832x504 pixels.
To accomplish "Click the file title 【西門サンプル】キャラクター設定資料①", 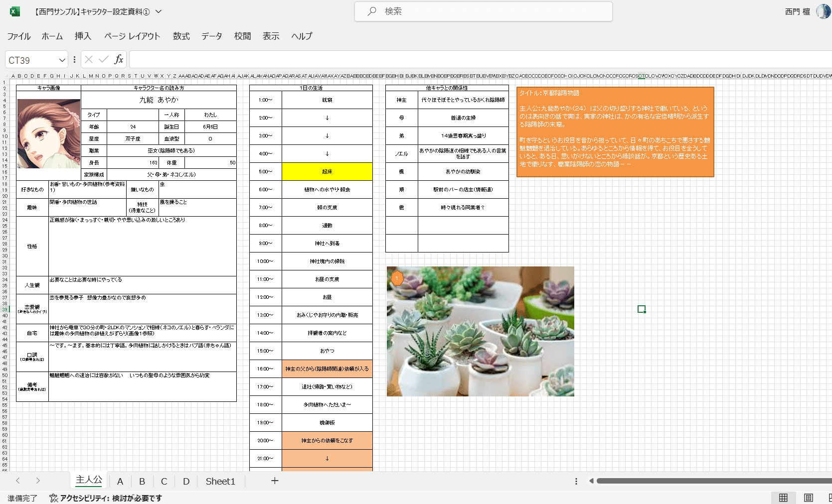I will point(92,11).
